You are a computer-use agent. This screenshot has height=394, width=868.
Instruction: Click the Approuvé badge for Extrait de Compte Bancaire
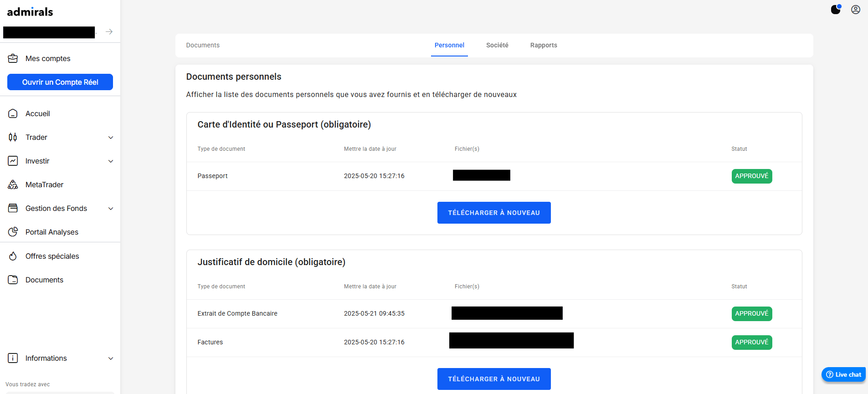(752, 314)
